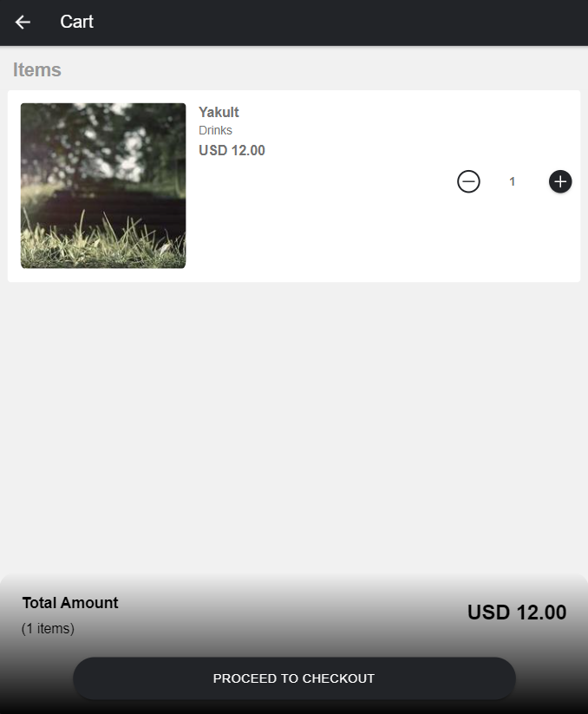Click blank white space inside the Yakult card
588x714 pixels.
click(347, 234)
